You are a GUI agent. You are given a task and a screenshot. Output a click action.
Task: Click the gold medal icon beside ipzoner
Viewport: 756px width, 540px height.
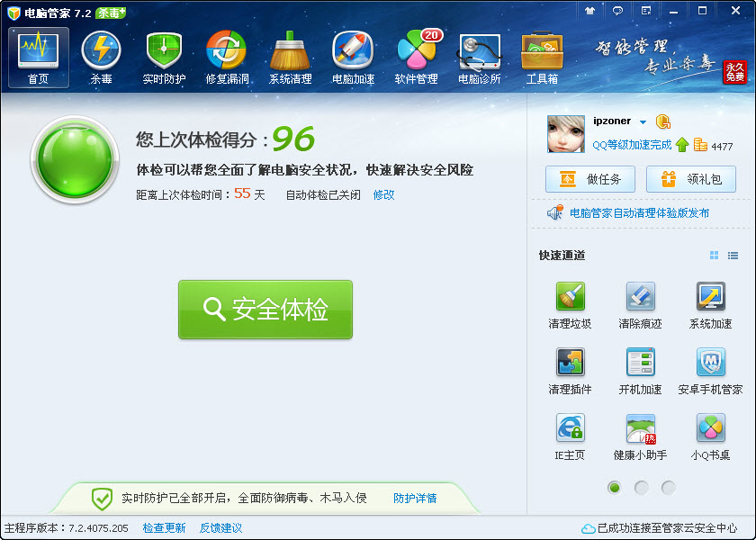663,121
